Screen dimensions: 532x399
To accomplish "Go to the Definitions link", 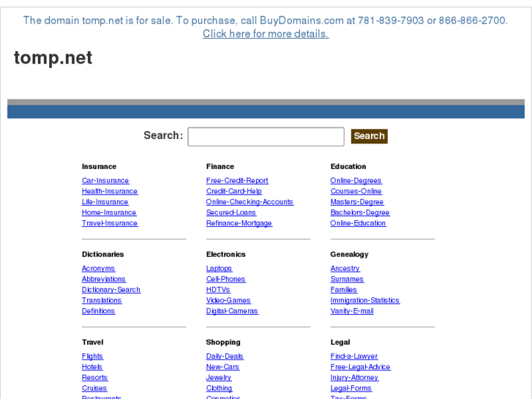I will click(98, 311).
